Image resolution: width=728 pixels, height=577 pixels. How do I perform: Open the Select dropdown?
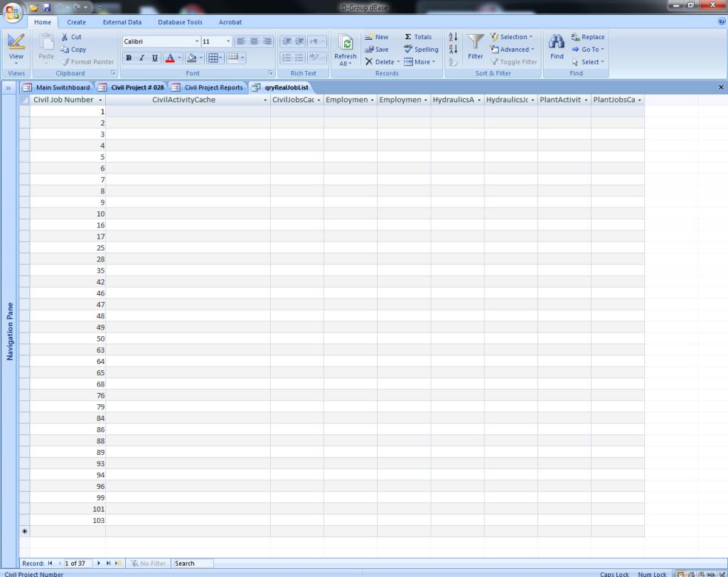pos(588,62)
